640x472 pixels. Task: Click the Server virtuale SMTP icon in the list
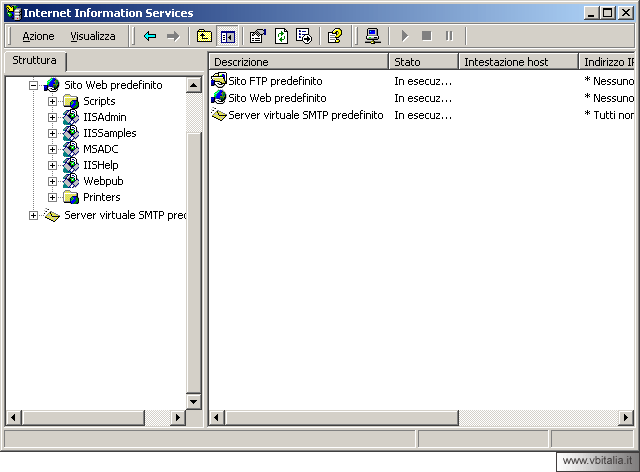pyautogui.click(x=219, y=115)
